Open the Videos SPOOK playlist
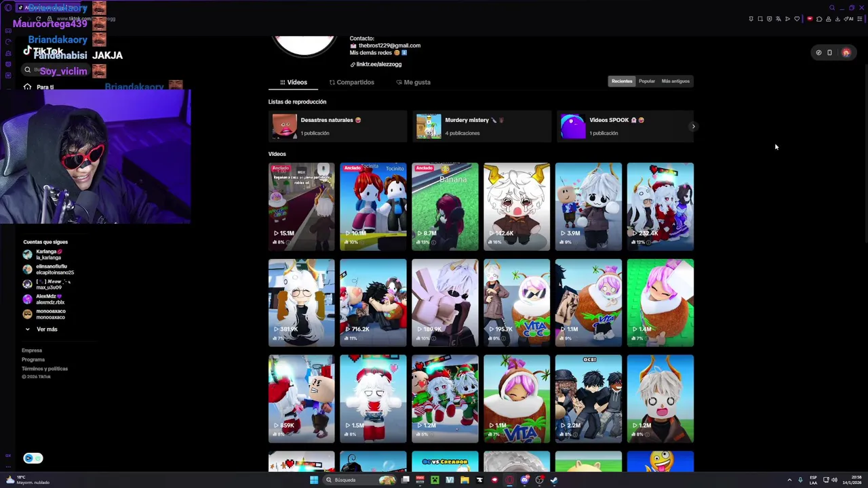 tap(625, 126)
